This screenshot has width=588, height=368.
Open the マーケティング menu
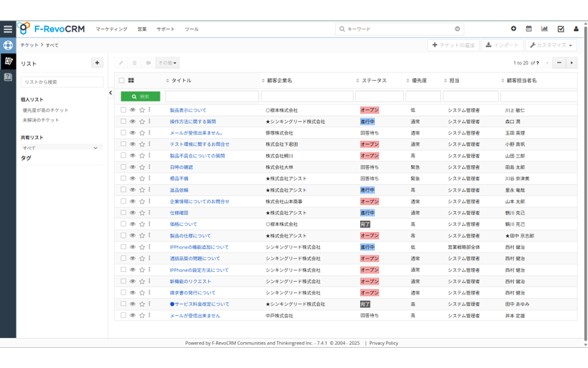(x=111, y=29)
